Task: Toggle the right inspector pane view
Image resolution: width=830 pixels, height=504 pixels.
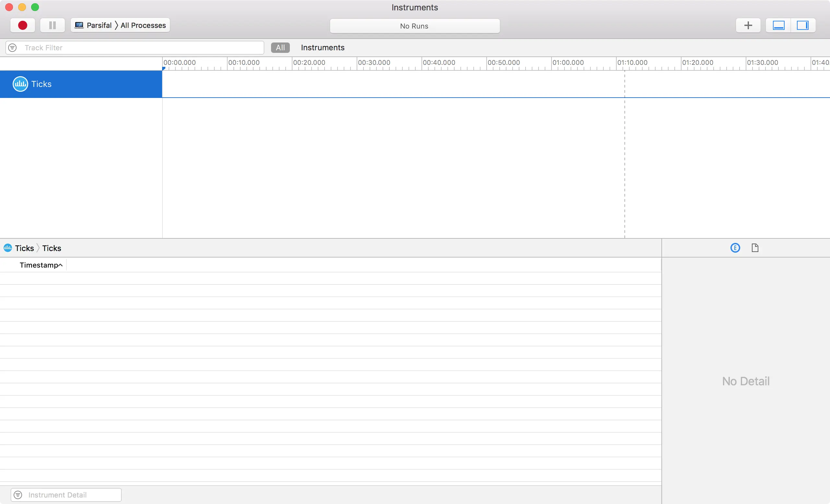Action: [x=803, y=25]
